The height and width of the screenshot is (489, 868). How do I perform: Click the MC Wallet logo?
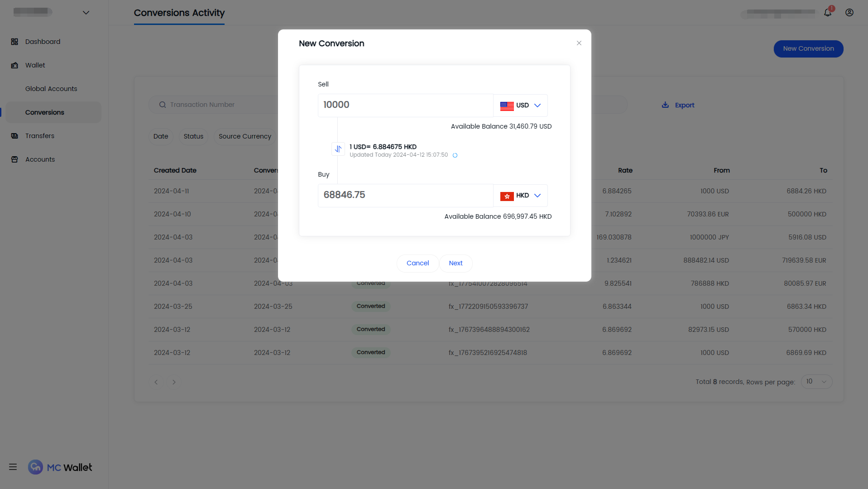[60, 467]
